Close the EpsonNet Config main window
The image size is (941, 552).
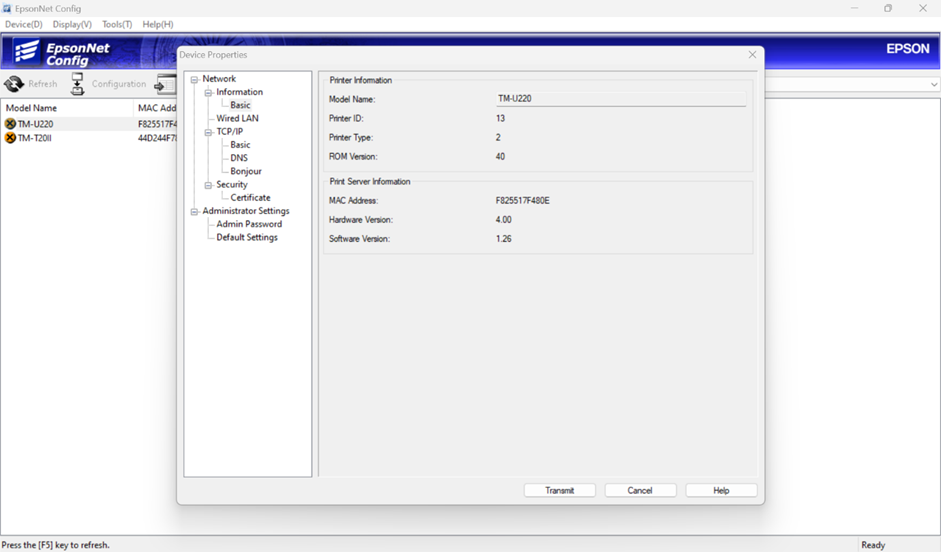[x=923, y=8]
